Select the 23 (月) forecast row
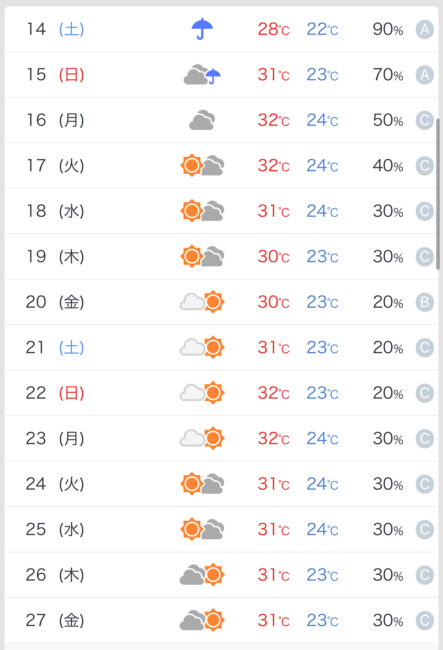The image size is (443, 650). 221,438
